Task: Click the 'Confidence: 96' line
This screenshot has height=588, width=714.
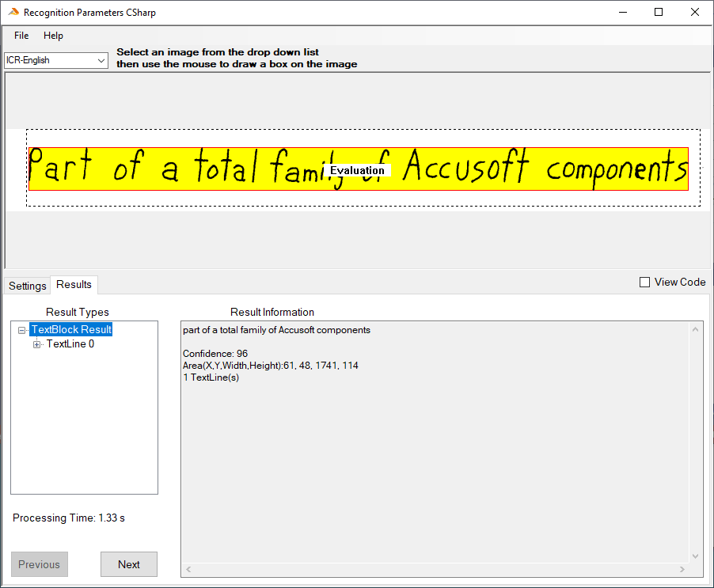Action: point(215,354)
